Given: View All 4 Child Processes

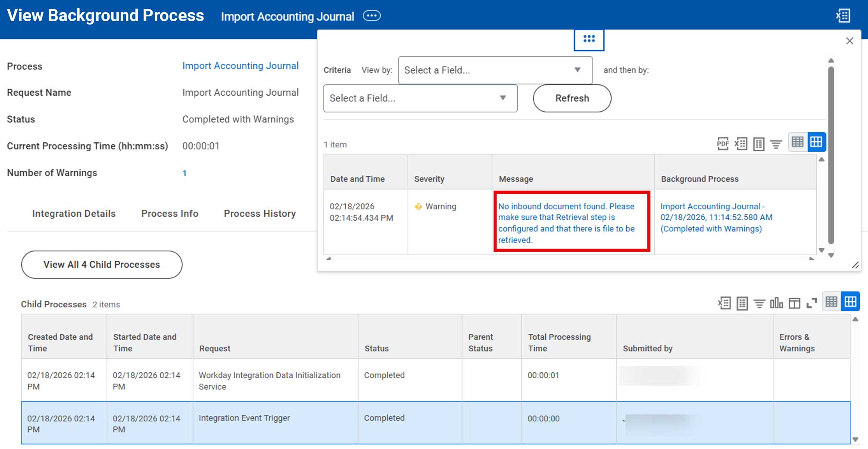Looking at the screenshot, I should [101, 264].
